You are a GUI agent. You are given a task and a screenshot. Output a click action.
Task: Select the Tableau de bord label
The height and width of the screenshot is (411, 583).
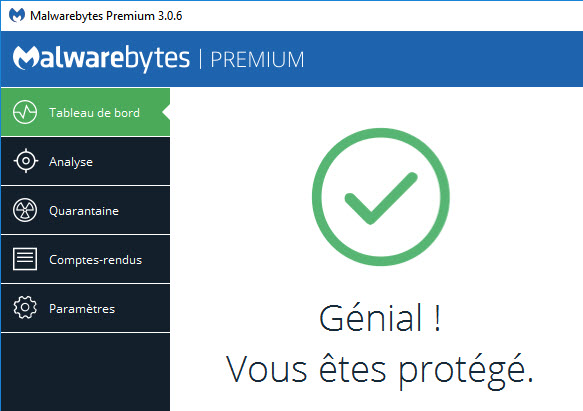94,113
